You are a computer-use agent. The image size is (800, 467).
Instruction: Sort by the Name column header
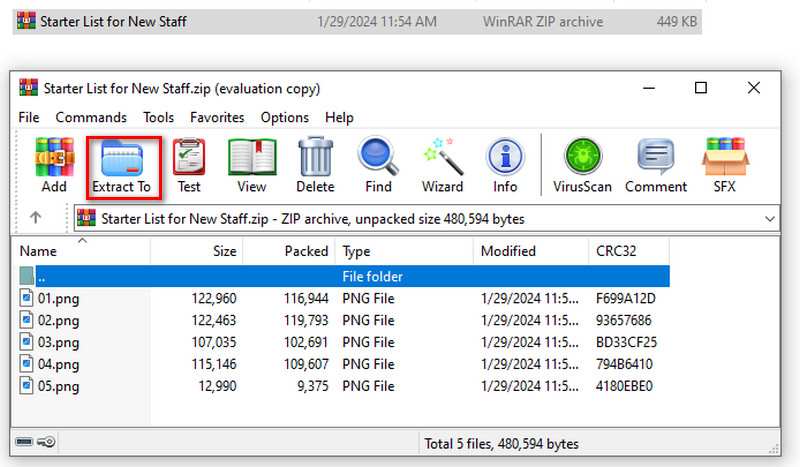coord(83,251)
